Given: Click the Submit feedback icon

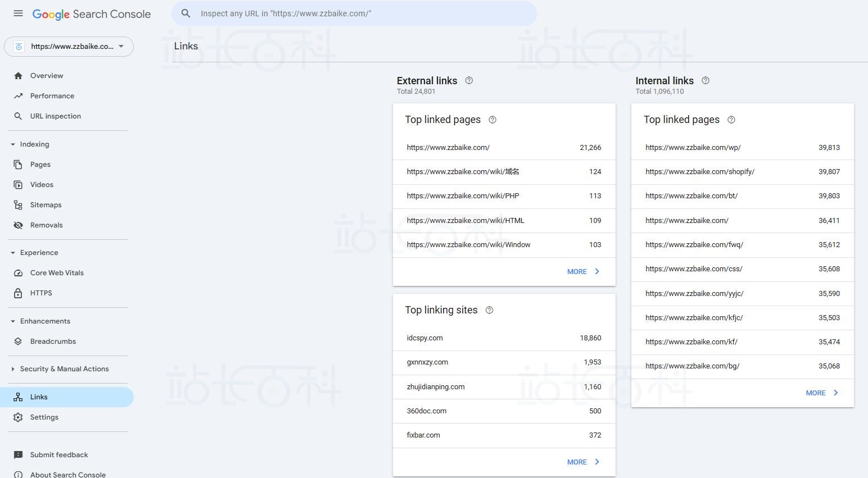Looking at the screenshot, I should (x=18, y=455).
